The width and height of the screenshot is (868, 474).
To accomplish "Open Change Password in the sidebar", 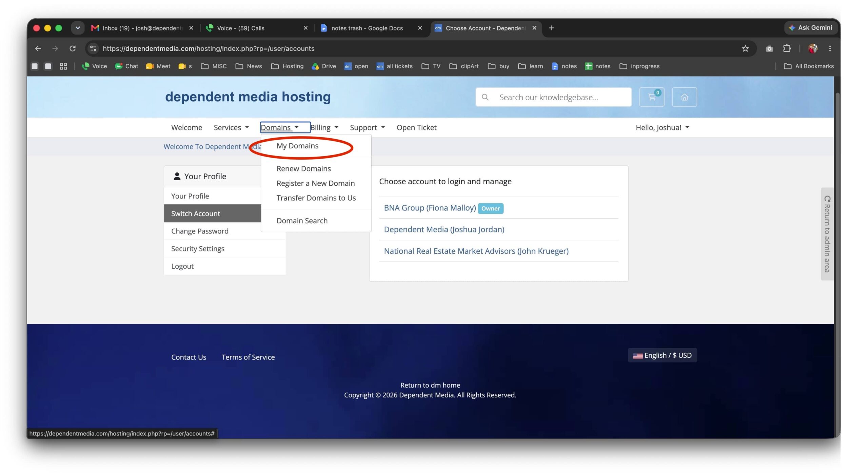I will [224, 231].
